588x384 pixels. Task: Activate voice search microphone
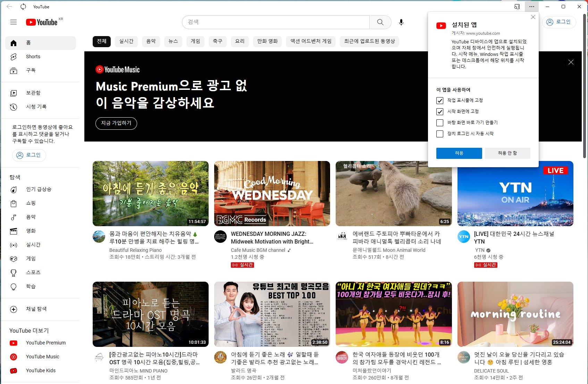click(401, 22)
